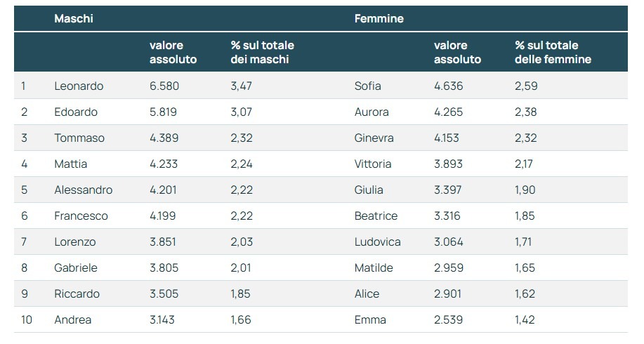Select the Tommaso cell
The height and width of the screenshot is (344, 644).
pyautogui.click(x=79, y=138)
